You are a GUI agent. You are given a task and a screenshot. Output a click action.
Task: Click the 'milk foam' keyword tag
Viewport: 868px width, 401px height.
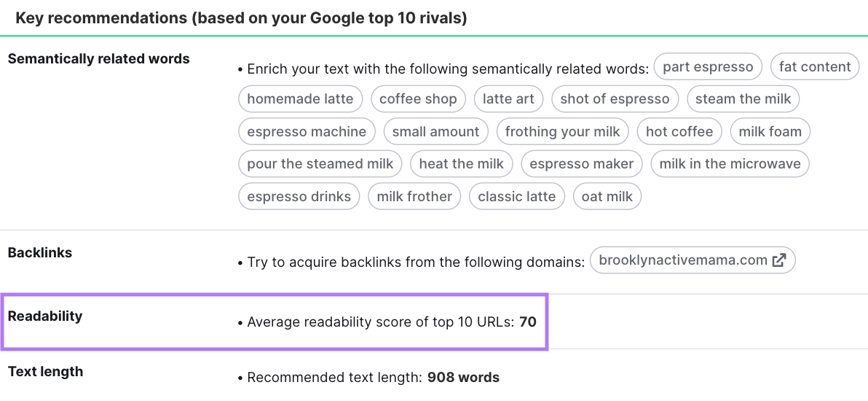click(770, 132)
